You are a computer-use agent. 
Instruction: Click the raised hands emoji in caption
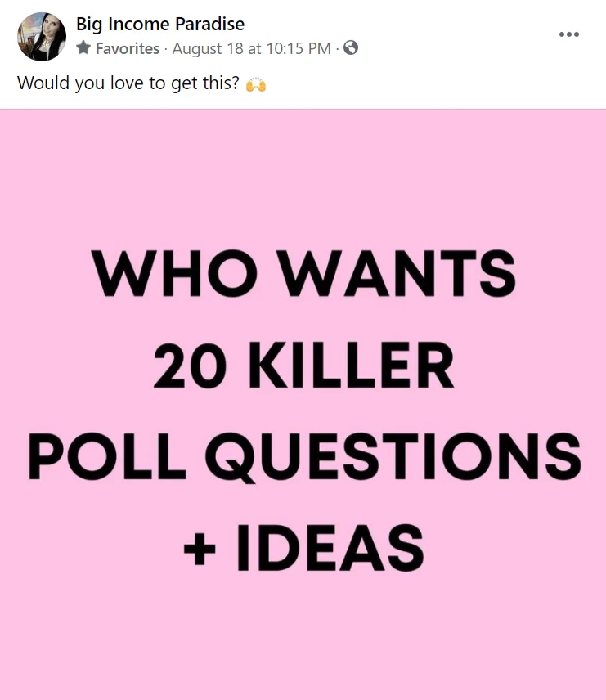pyautogui.click(x=256, y=83)
